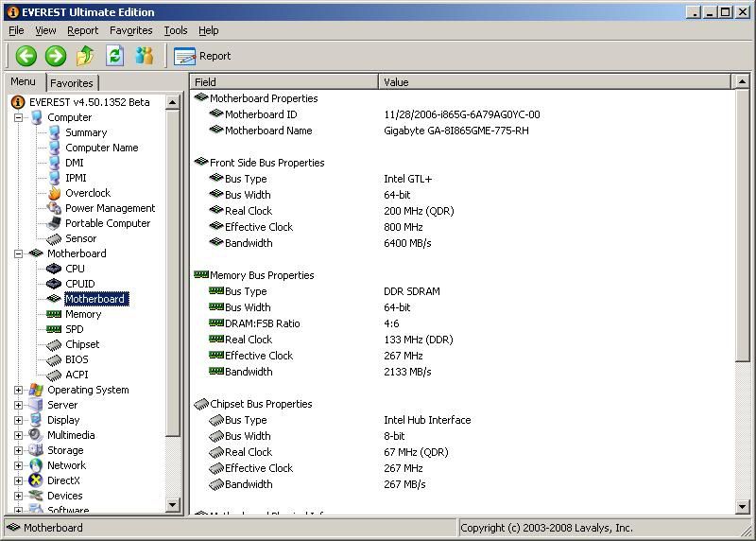Click the green Forward arrow icon
This screenshot has width=756, height=541.
click(56, 56)
